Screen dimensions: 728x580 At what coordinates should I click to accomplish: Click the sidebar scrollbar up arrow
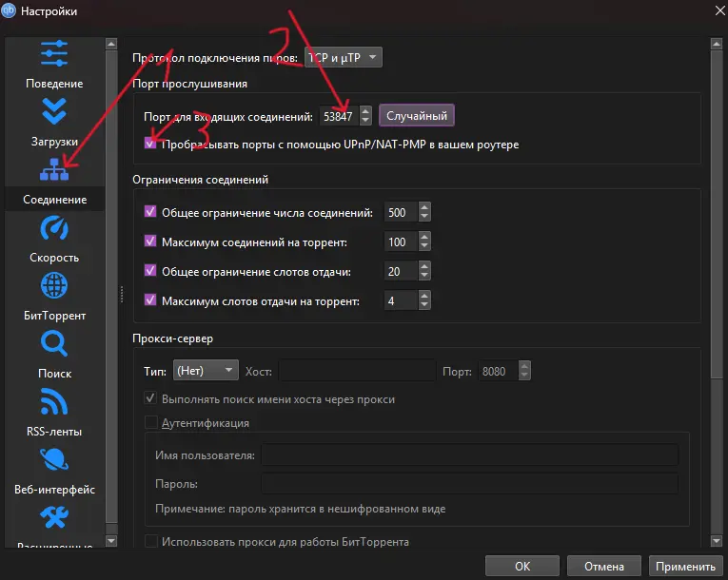click(111, 44)
